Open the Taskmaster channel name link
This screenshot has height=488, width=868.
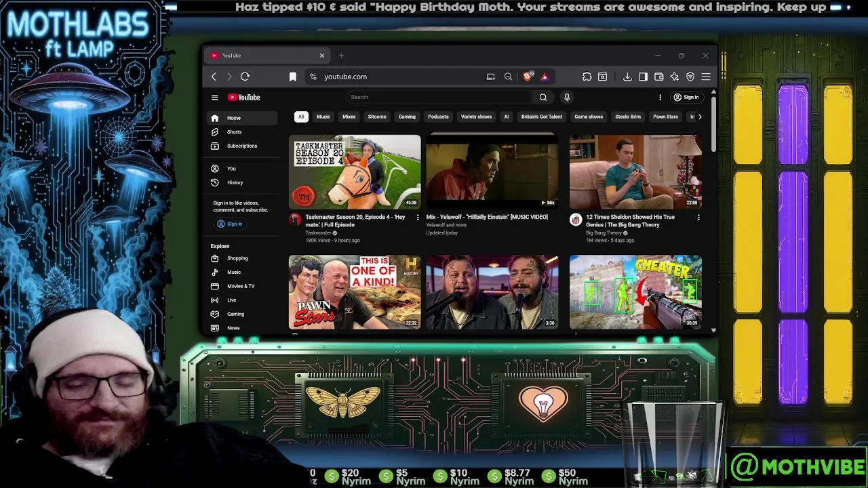(x=318, y=232)
